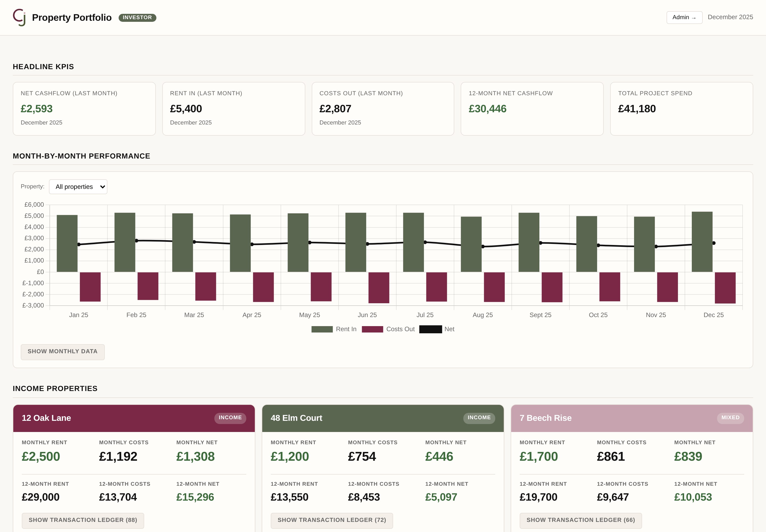Click Elm Court 12-month rent £13,550
This screenshot has height=532, width=766.
coord(289,497)
